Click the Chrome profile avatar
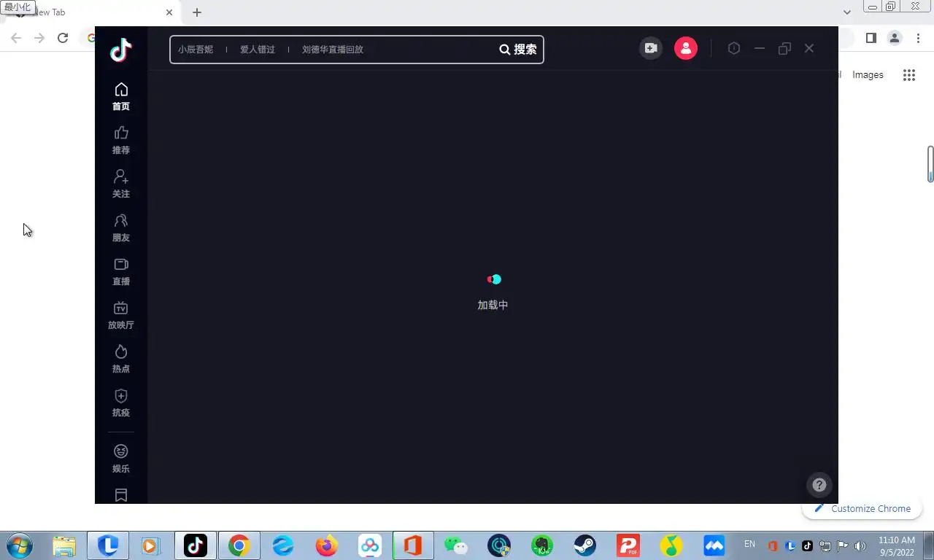The image size is (934, 560). tap(895, 38)
